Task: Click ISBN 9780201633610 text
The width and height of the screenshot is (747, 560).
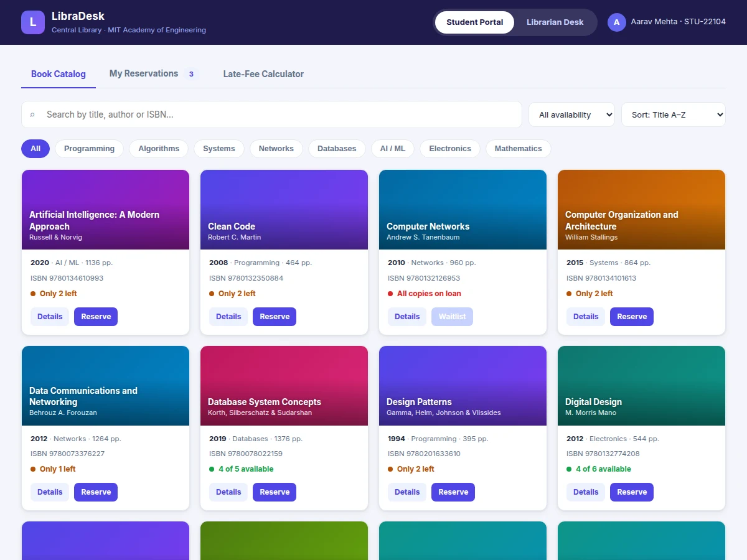Action: (424, 454)
